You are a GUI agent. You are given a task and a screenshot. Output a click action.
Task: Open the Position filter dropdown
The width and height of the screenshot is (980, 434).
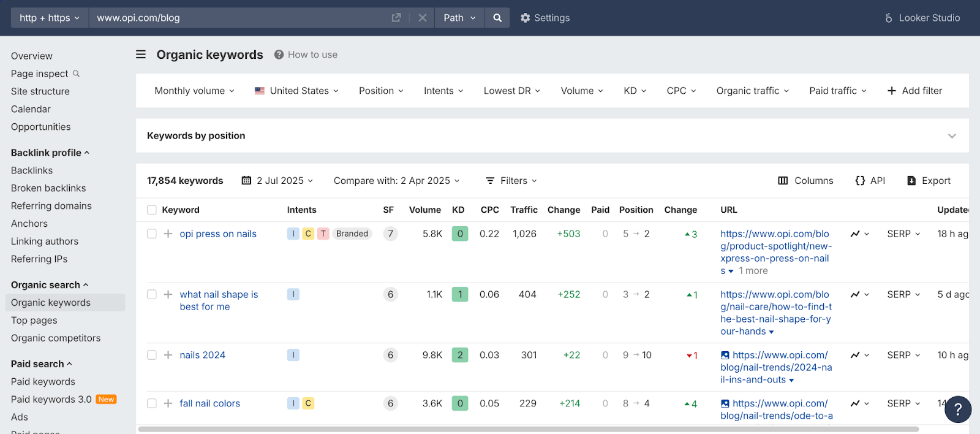pyautogui.click(x=381, y=91)
